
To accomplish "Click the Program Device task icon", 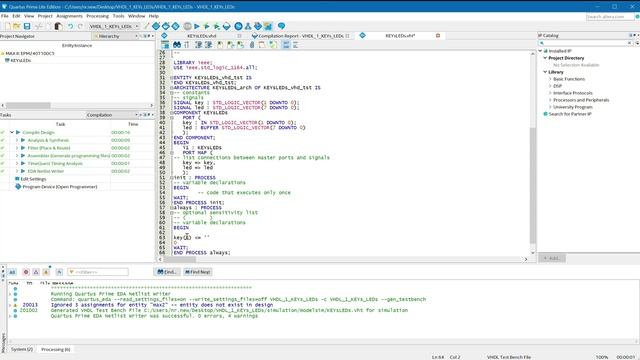I will (18, 187).
